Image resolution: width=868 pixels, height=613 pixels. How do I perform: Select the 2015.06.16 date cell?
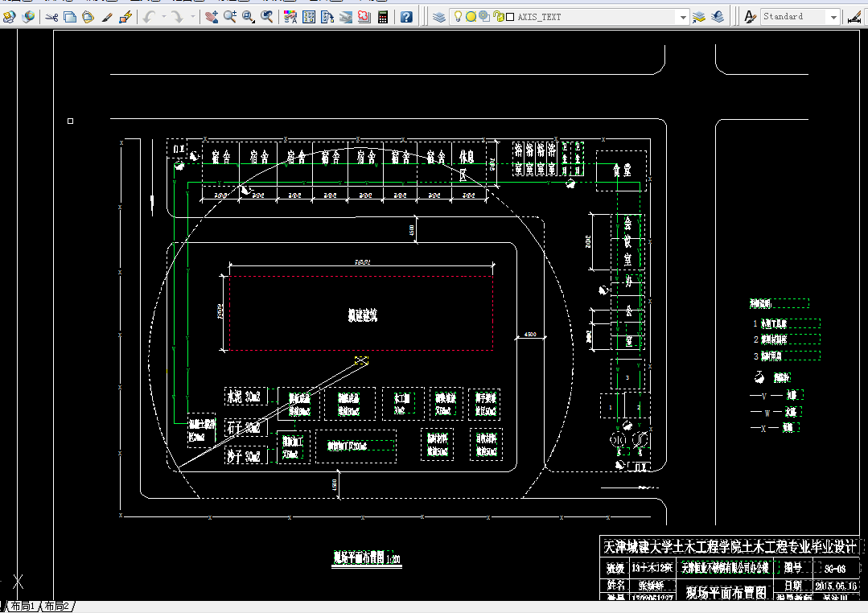836,586
